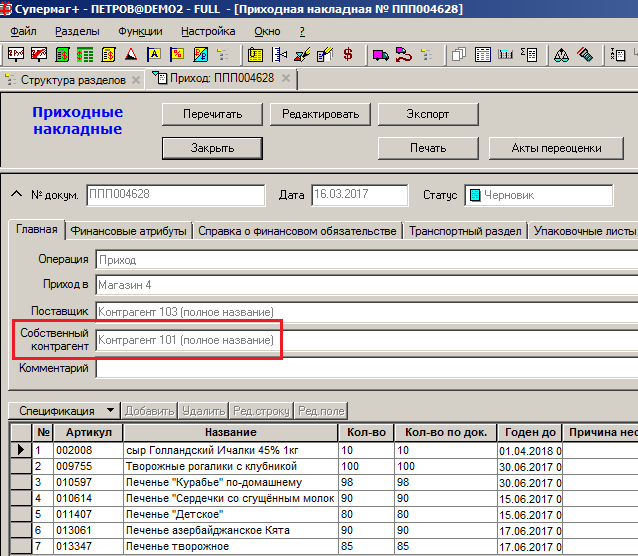Select the row selector for line 3
638x556 pixels.
click(x=21, y=482)
